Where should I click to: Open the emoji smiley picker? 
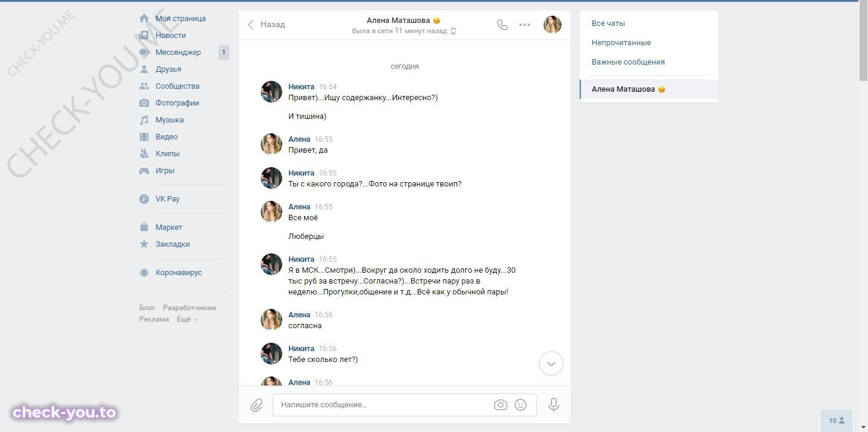point(521,405)
